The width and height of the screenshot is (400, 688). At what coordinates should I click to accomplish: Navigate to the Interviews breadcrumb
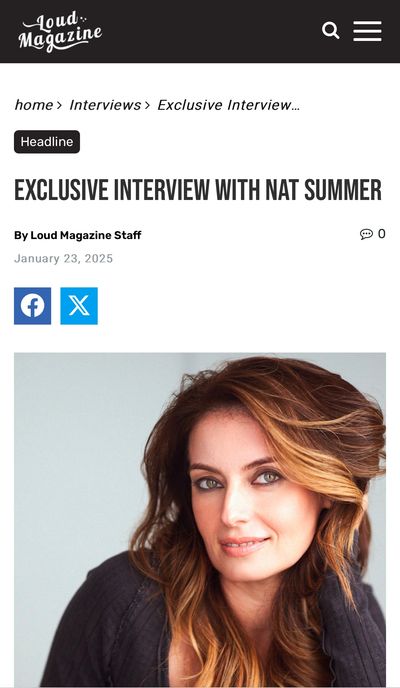[105, 105]
